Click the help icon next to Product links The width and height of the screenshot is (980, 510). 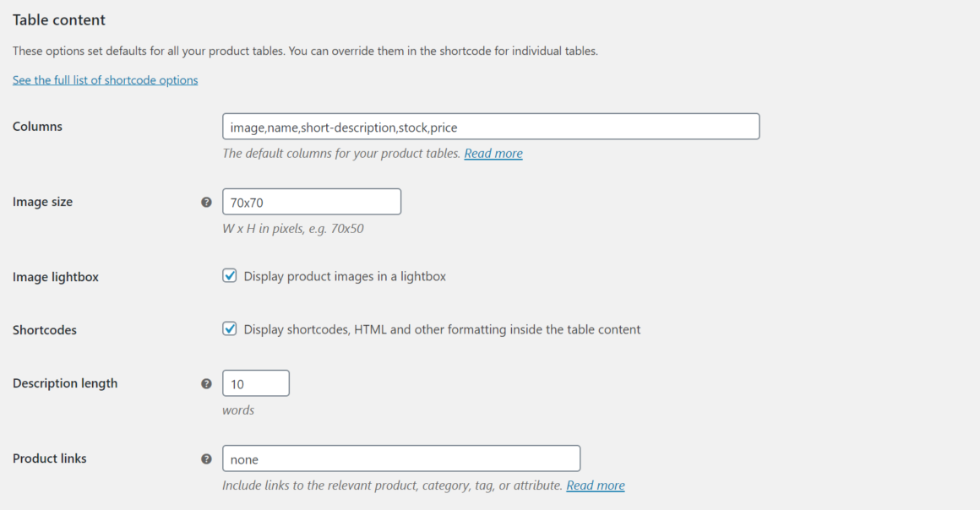pyautogui.click(x=206, y=458)
